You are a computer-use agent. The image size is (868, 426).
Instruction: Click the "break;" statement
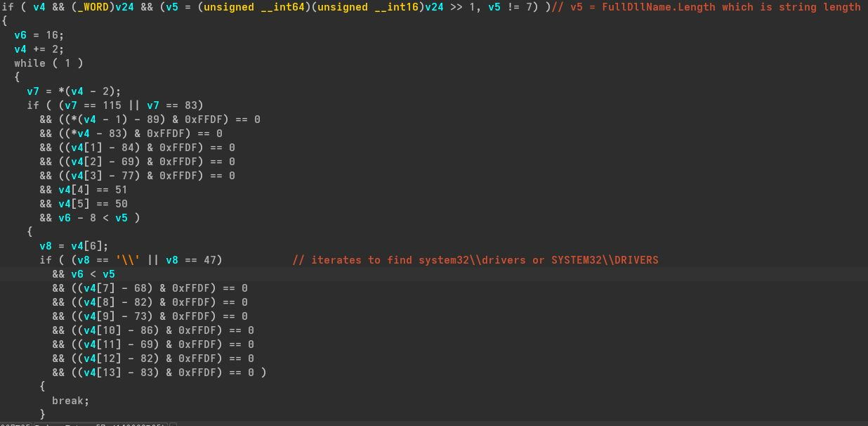coord(71,401)
